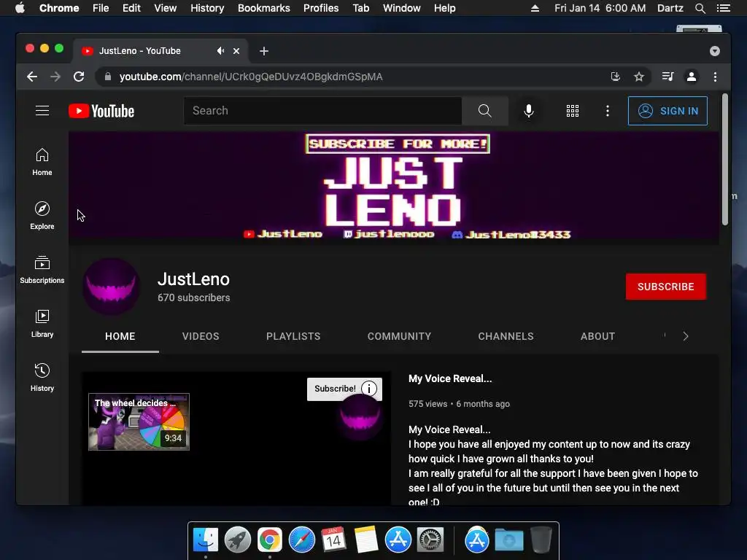This screenshot has height=560, width=747.
Task: Click the page vertical scrollbar
Action: pyautogui.click(x=724, y=159)
